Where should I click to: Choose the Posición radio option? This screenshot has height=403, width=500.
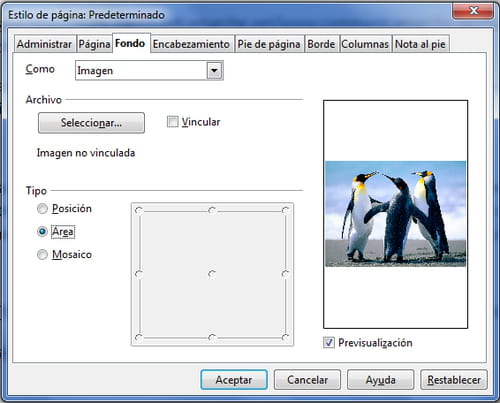coord(42,209)
